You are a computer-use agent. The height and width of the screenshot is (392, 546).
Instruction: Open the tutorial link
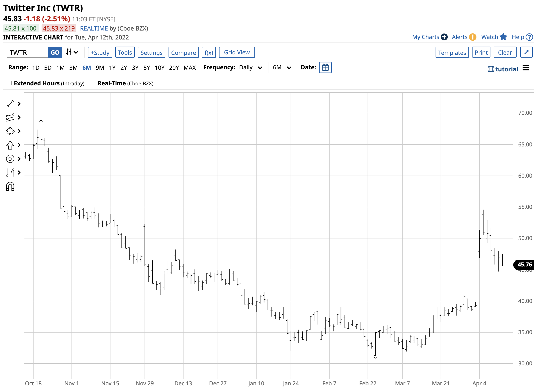tap(507, 69)
